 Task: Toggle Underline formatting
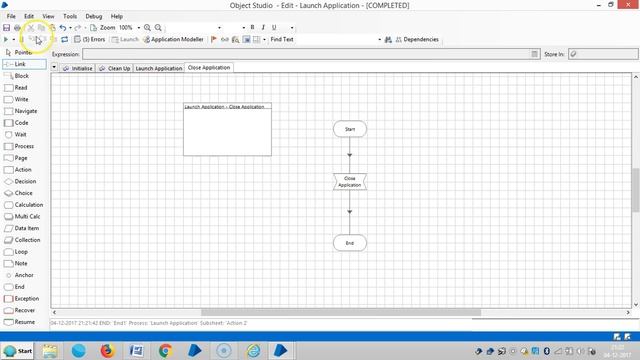(274, 27)
